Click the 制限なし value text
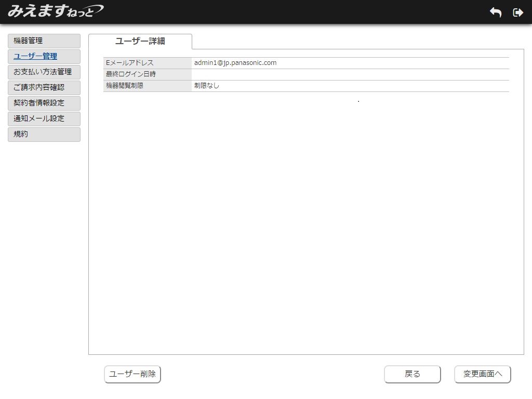This screenshot has height=399, width=532. [207, 86]
